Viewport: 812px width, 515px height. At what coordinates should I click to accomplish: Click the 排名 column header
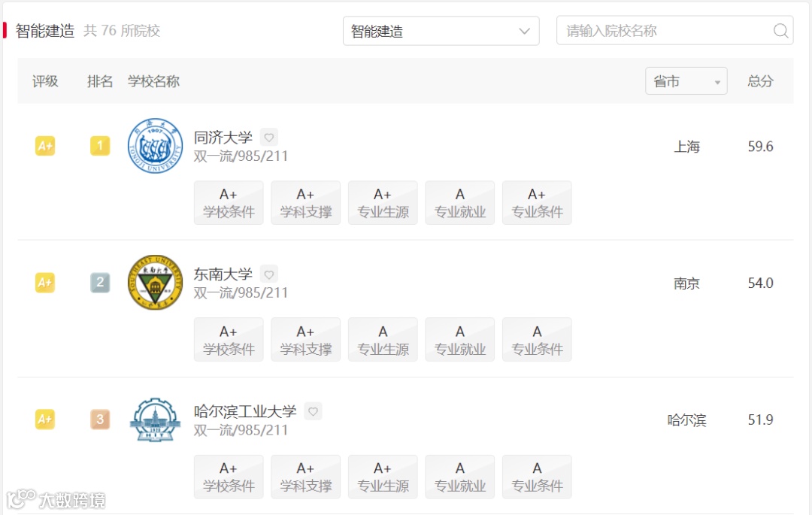[100, 80]
